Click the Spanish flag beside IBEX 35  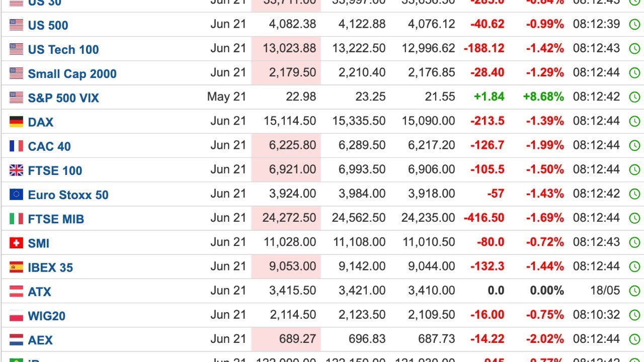pos(16,267)
